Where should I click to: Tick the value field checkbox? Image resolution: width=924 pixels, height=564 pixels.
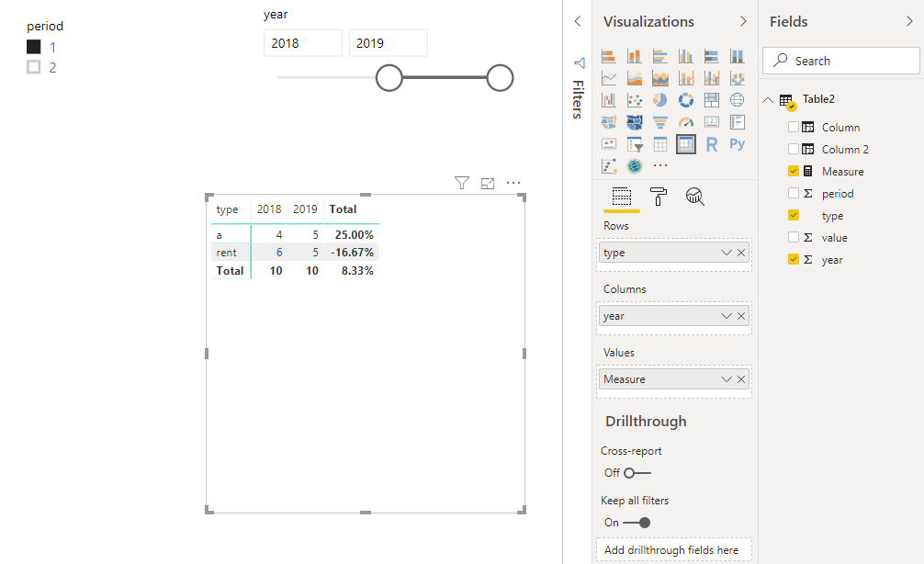[x=794, y=238]
